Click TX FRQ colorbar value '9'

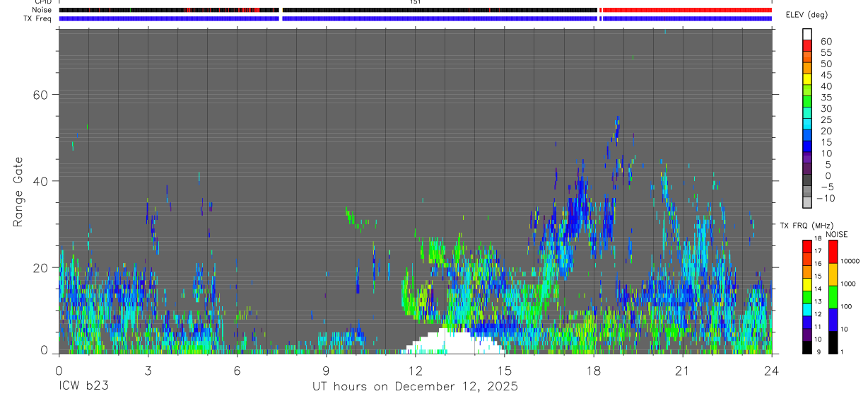(x=820, y=352)
